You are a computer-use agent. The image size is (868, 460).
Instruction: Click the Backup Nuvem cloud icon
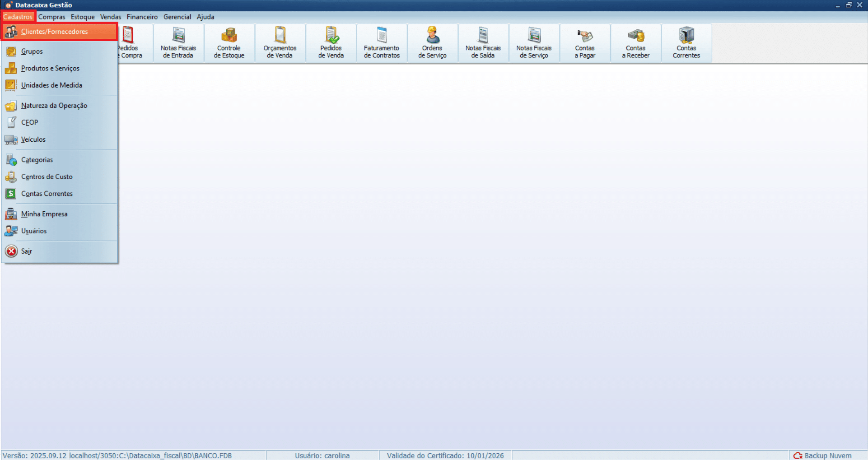click(x=798, y=455)
